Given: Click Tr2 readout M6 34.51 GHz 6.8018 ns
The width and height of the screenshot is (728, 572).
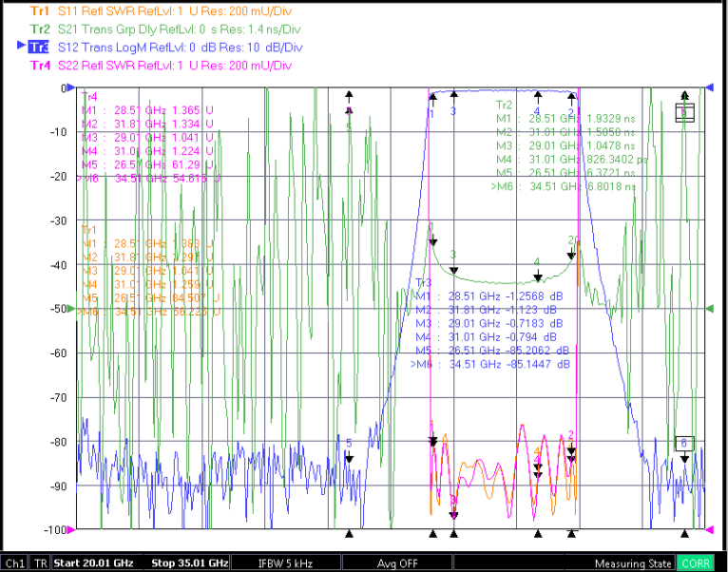Looking at the screenshot, I should tap(564, 186).
